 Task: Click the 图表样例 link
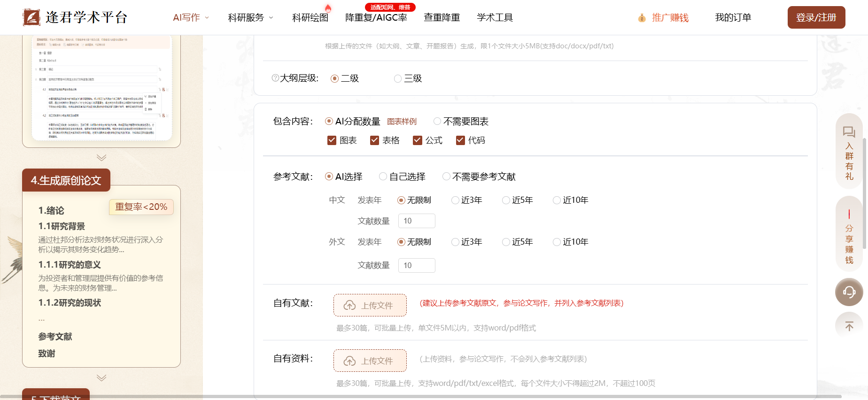click(x=402, y=122)
